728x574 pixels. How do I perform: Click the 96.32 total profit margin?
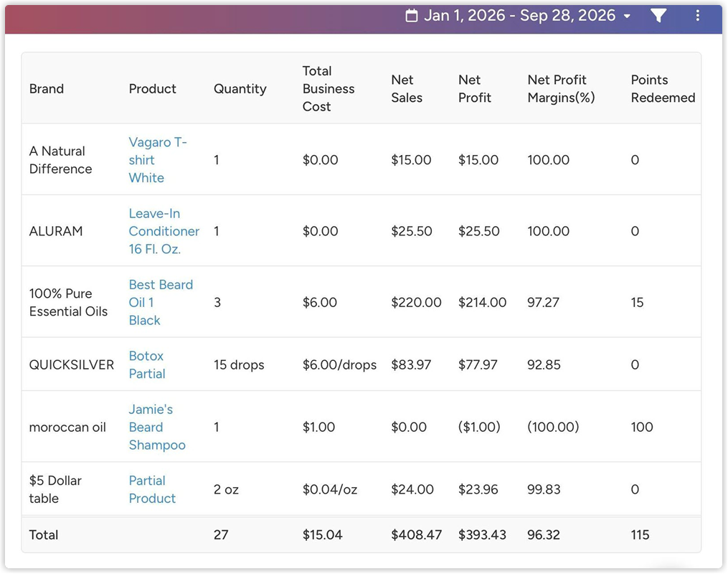[544, 535]
